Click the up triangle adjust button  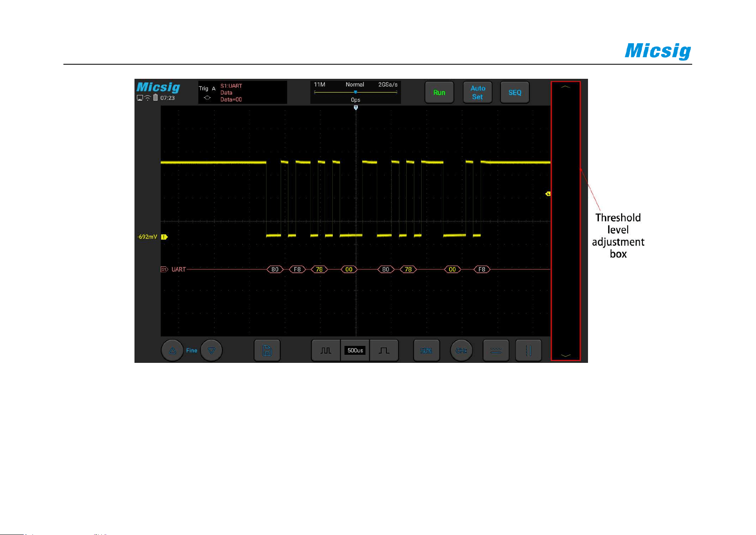(172, 350)
